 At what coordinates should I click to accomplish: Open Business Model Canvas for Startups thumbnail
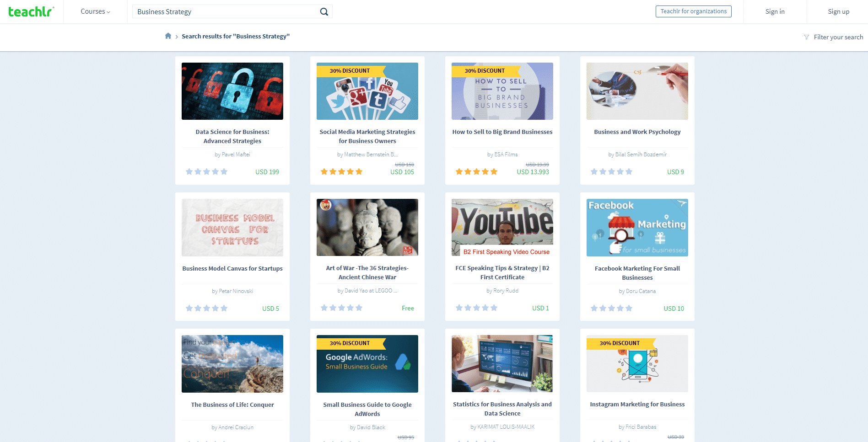coord(232,228)
